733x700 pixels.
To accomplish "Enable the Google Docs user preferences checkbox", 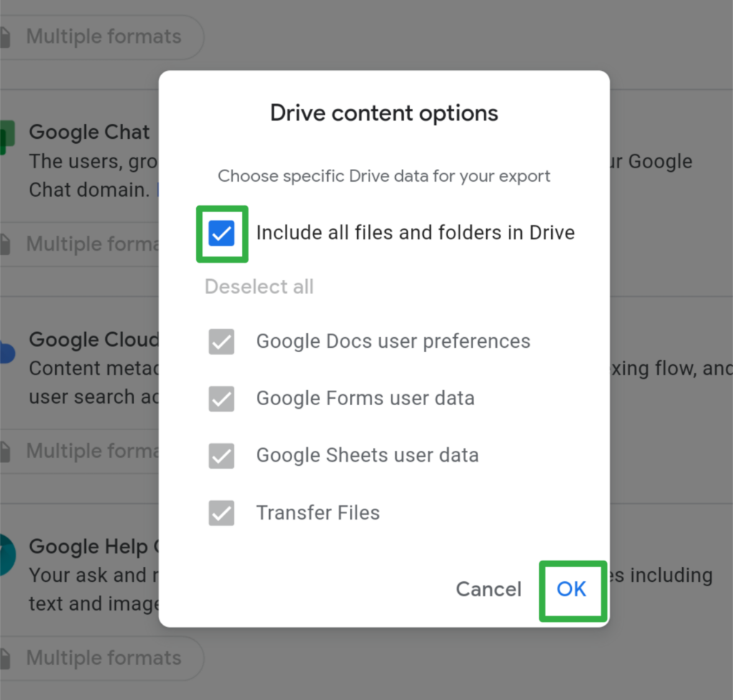I will [x=221, y=341].
